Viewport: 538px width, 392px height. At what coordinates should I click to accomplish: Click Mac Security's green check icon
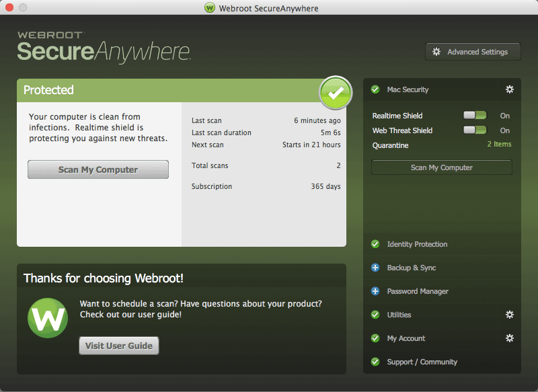click(x=375, y=89)
